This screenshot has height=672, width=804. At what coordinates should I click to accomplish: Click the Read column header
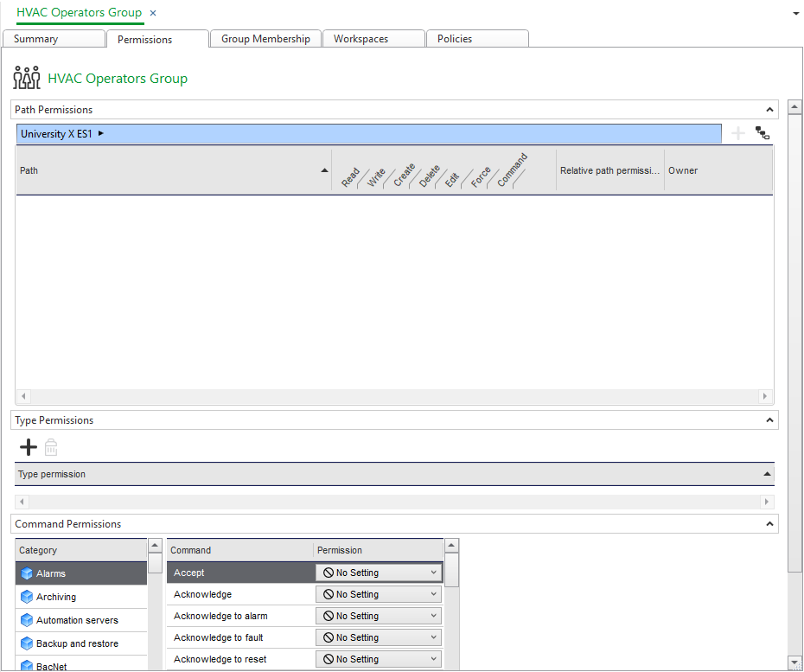(x=351, y=177)
